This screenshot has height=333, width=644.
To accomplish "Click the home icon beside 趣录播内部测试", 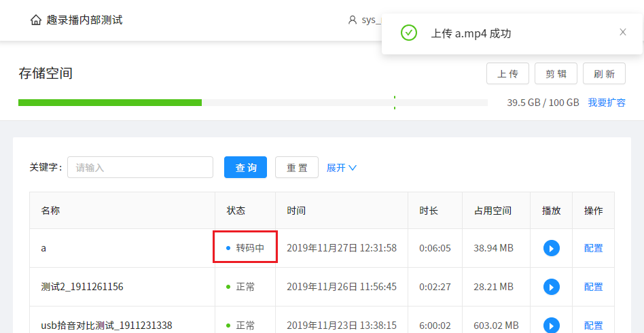I will (x=36, y=20).
